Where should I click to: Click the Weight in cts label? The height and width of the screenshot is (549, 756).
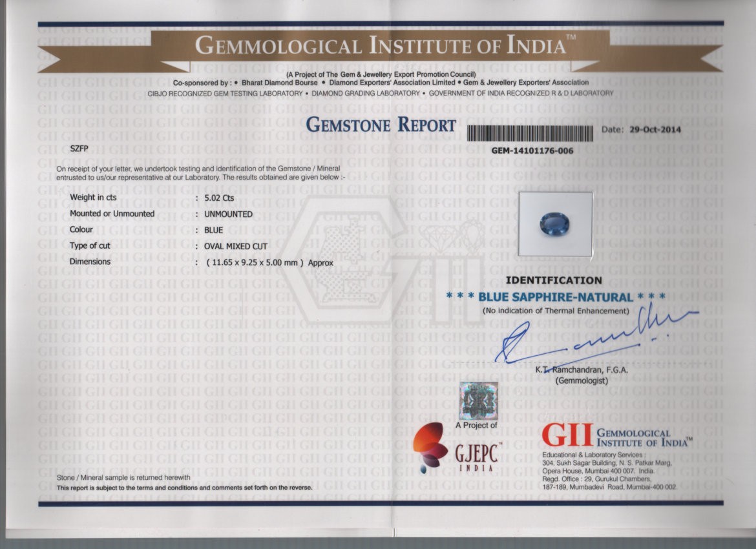pyautogui.click(x=93, y=197)
